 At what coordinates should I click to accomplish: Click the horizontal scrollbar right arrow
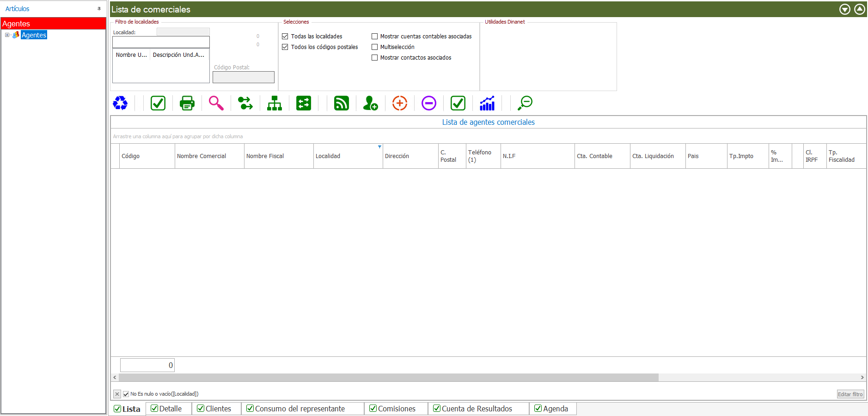pyautogui.click(x=862, y=378)
